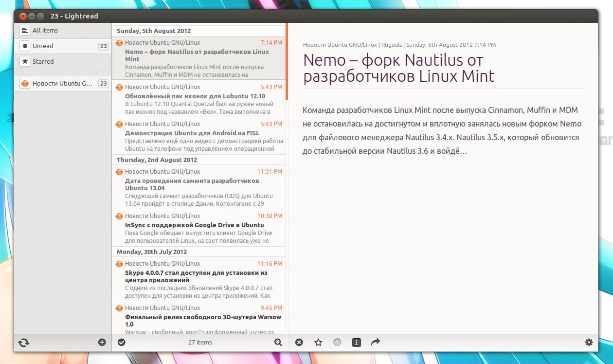
Task: Click the feed icon on the Ubuntu 13.04 row
Action: tap(119, 172)
